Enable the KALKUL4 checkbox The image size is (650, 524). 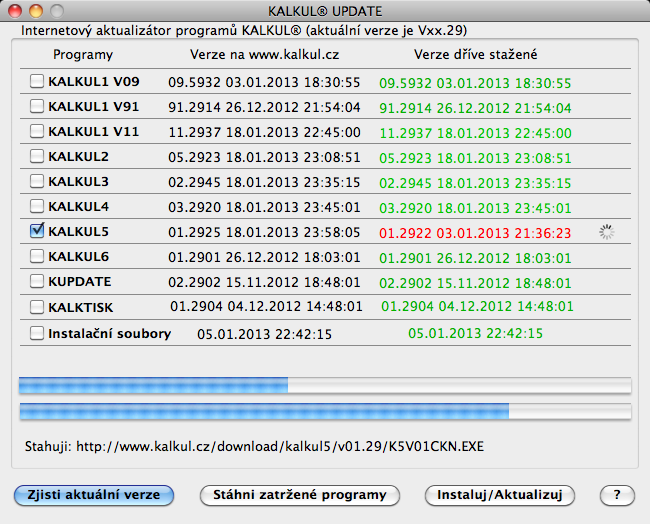[x=37, y=206]
